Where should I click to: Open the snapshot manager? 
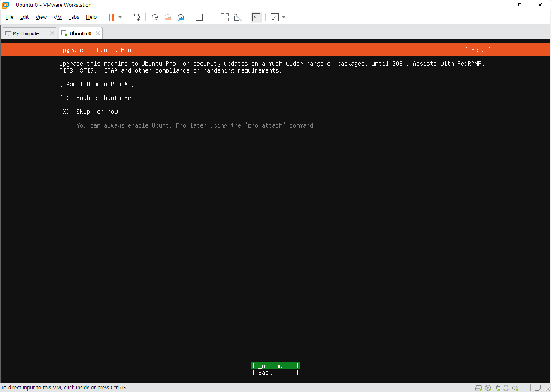(181, 17)
